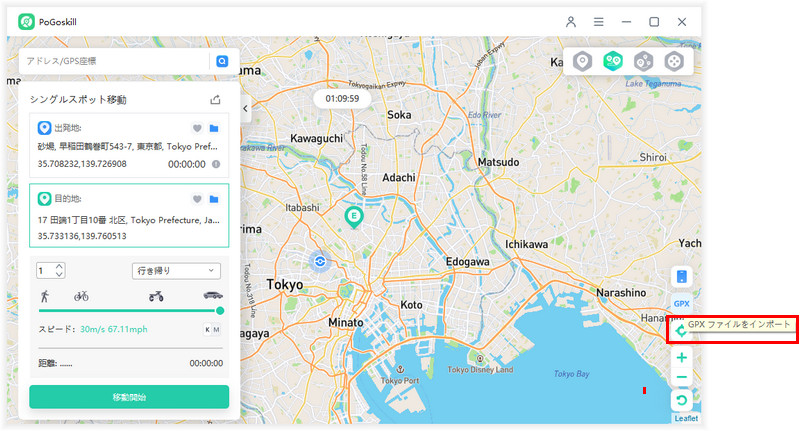
Task: Open the 行き帰り dropdown
Action: click(176, 271)
